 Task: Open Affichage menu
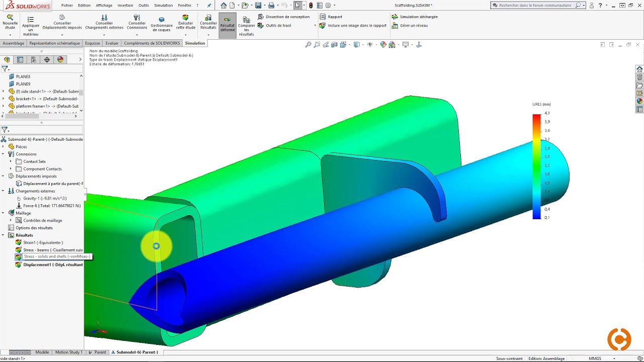[104, 5]
